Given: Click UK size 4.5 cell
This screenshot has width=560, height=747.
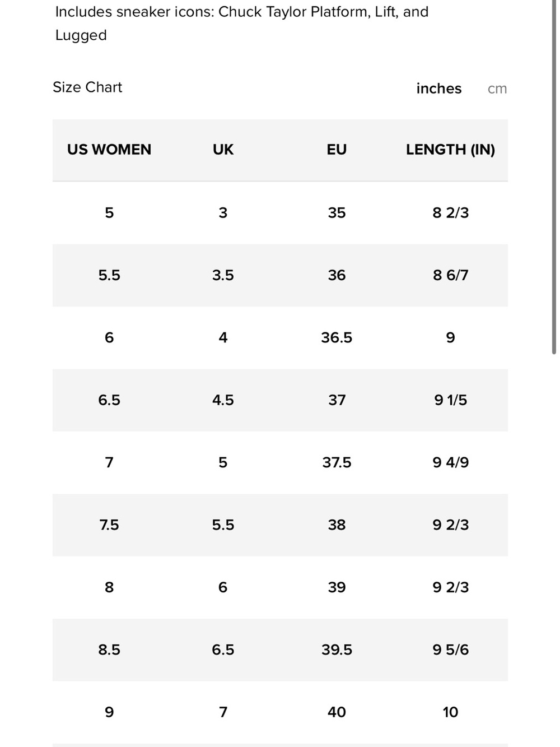Looking at the screenshot, I should 223,400.
